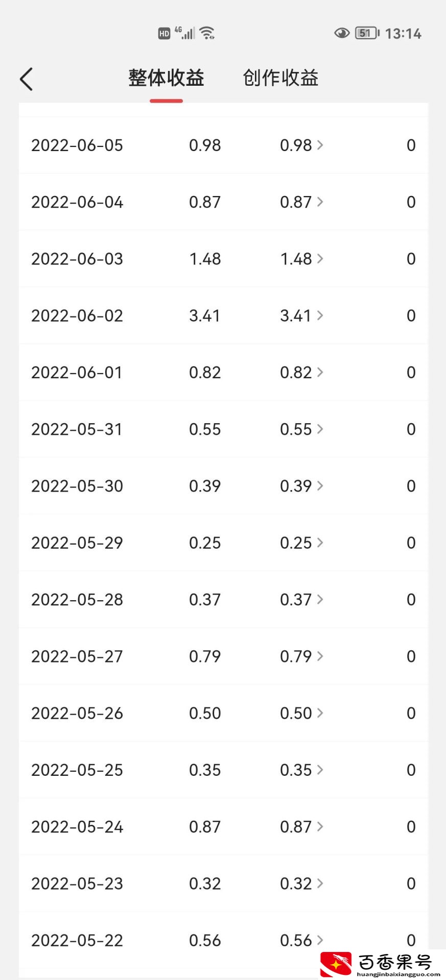
Task: Select the 2022-05-29 date row
Action: [223, 543]
